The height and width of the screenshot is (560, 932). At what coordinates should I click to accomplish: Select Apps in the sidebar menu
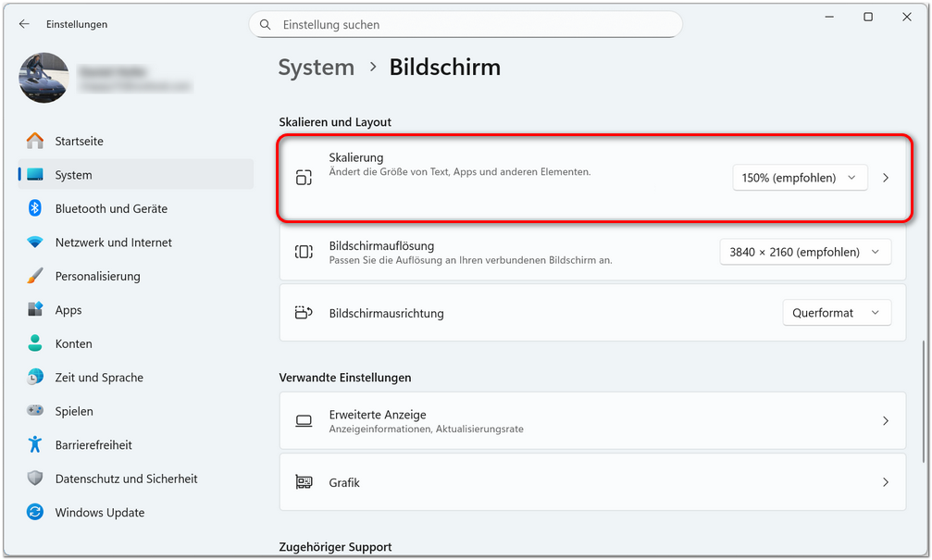[x=68, y=310]
